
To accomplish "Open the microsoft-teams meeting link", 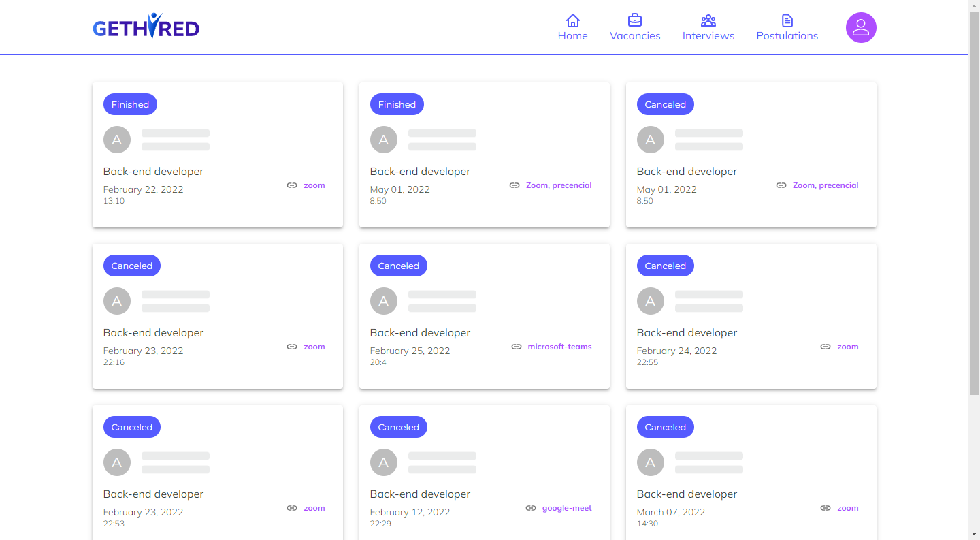I will point(559,346).
